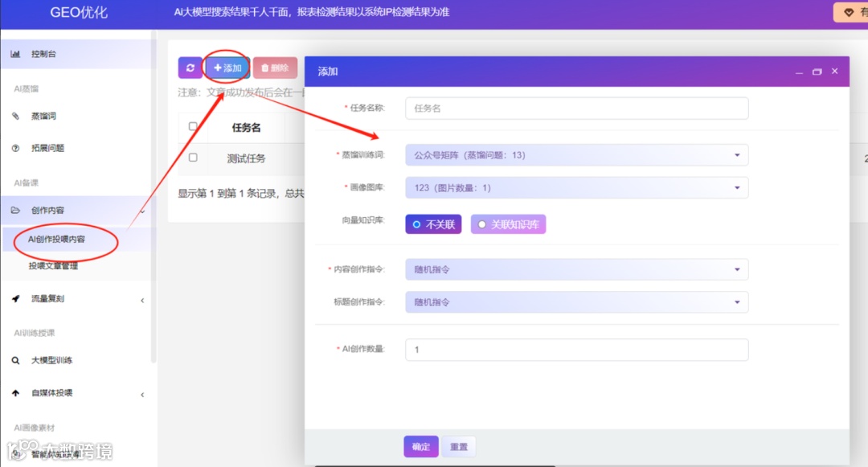Click the 确定 confirm button
This screenshot has width=868, height=467.
click(421, 447)
